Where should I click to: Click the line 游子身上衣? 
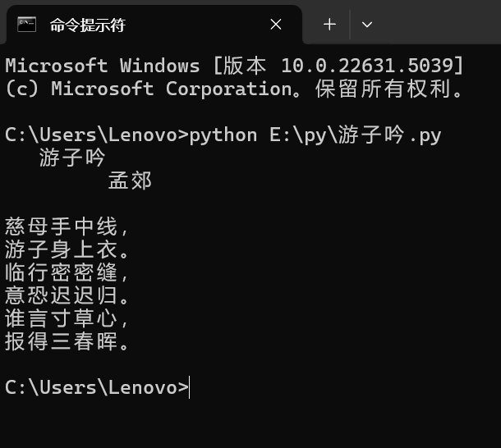(x=67, y=249)
